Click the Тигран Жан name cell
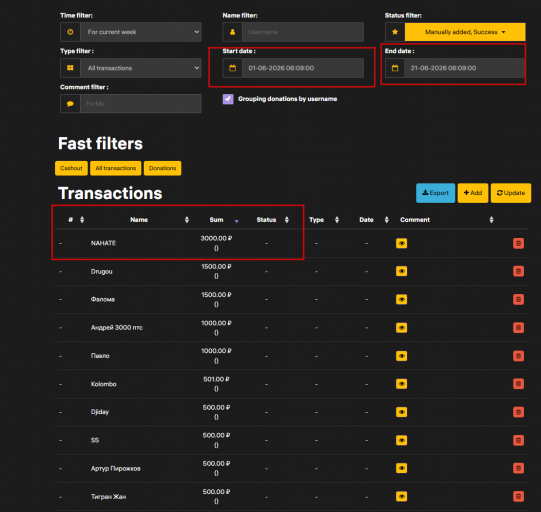The width and height of the screenshot is (541, 512). tap(108, 497)
